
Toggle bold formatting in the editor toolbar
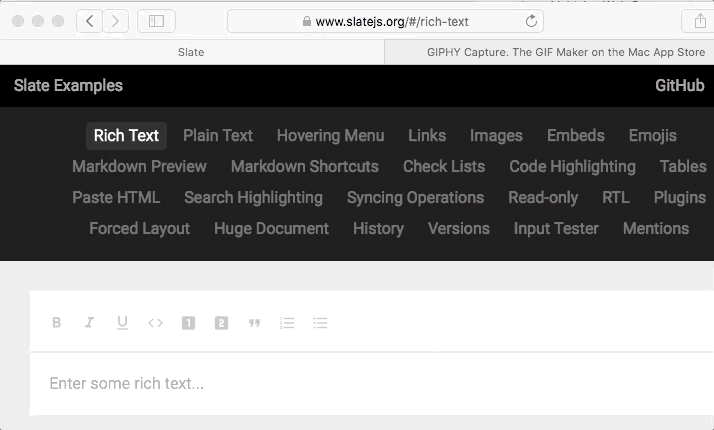click(x=56, y=322)
